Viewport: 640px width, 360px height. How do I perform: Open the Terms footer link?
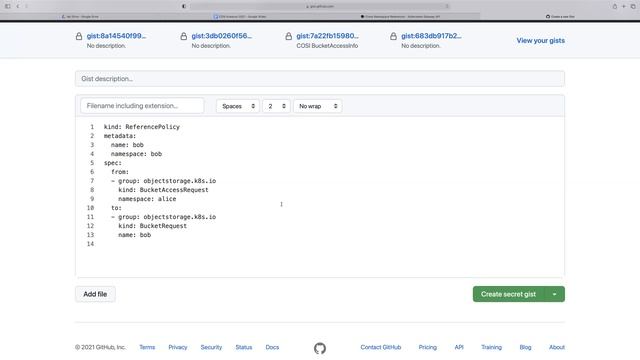147,347
